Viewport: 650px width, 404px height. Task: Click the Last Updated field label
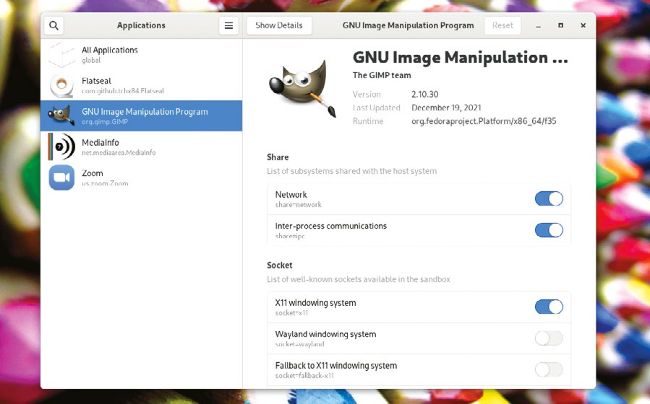point(376,108)
